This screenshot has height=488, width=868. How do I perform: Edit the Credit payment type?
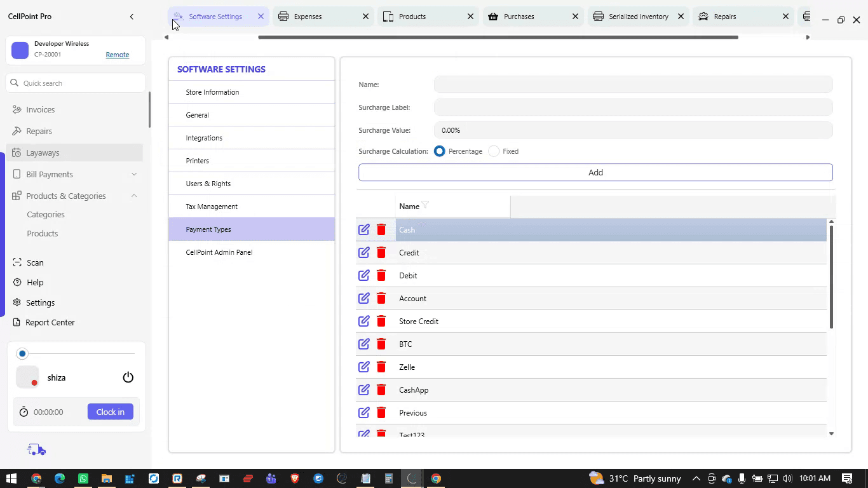pos(363,252)
